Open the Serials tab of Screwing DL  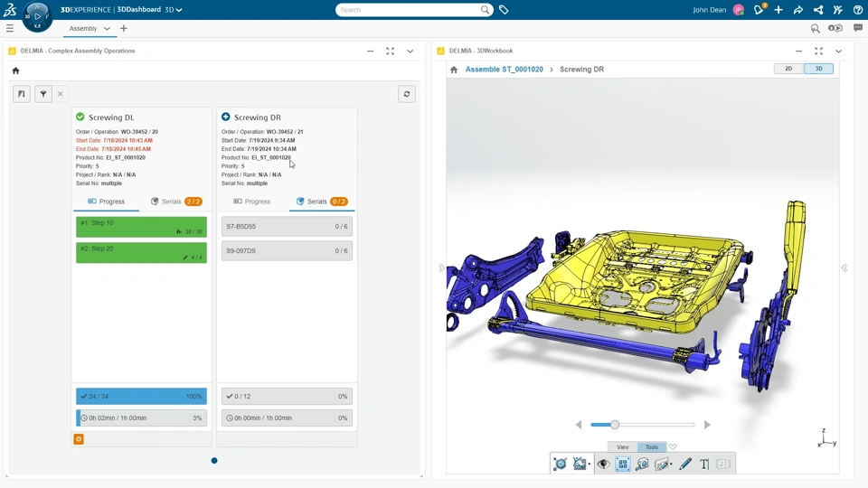[176, 202]
